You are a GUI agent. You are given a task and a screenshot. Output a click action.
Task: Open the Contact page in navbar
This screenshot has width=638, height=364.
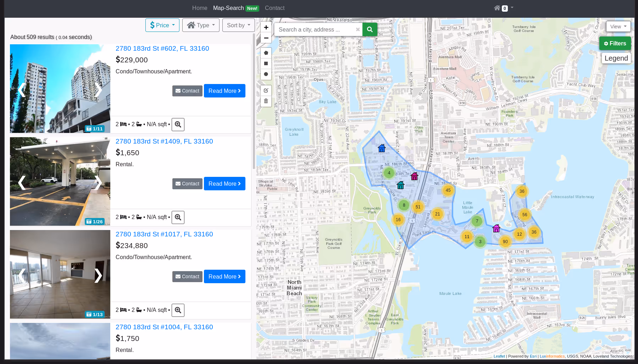[274, 8]
